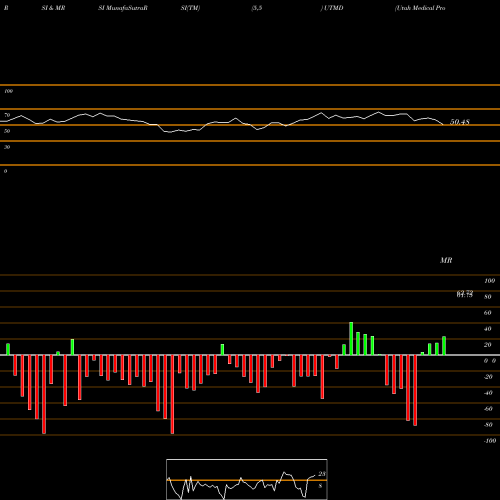
Task: Click the RSI axis label '70'
Action: pos(7,115)
